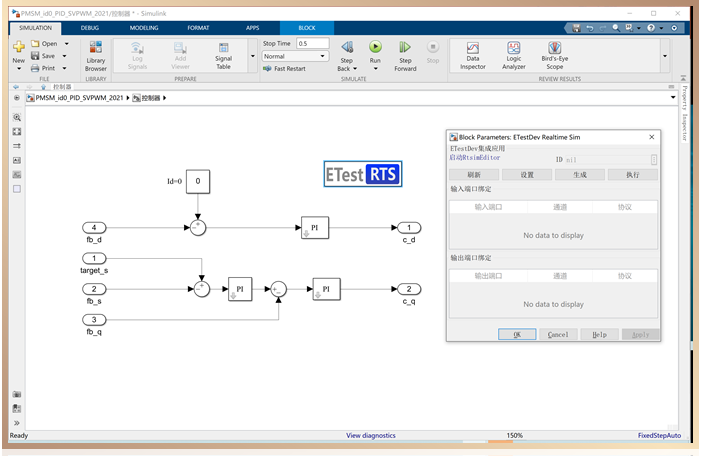The height and width of the screenshot is (456, 701).
Task: Click the Open folder icon
Action: tap(35, 43)
